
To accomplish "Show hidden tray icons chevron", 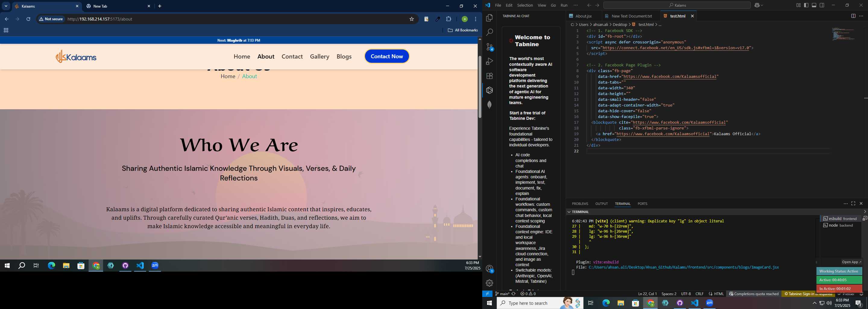I will pyautogui.click(x=814, y=303).
